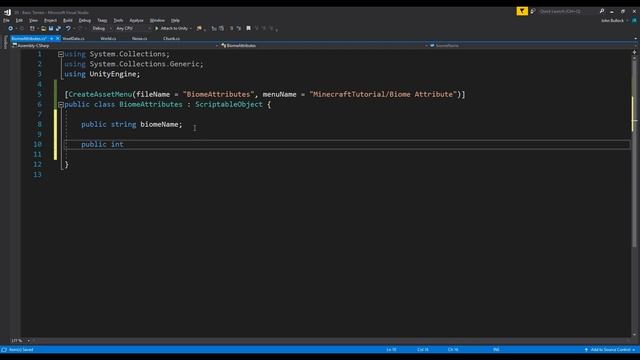Expand the Attach to Unity dropdown arrow
640x360 pixels.
191,29
